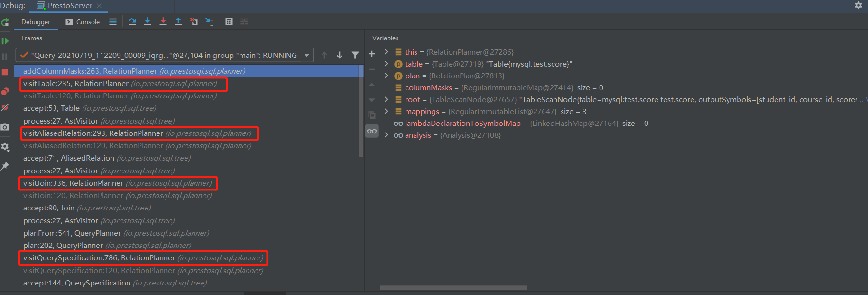868x295 pixels.
Task: Click the Drop Frame icon
Action: point(194,21)
